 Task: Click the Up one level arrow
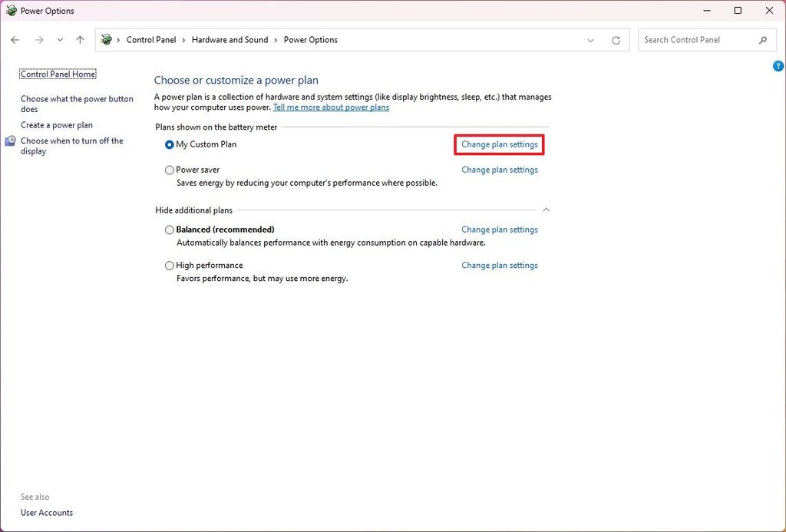80,39
